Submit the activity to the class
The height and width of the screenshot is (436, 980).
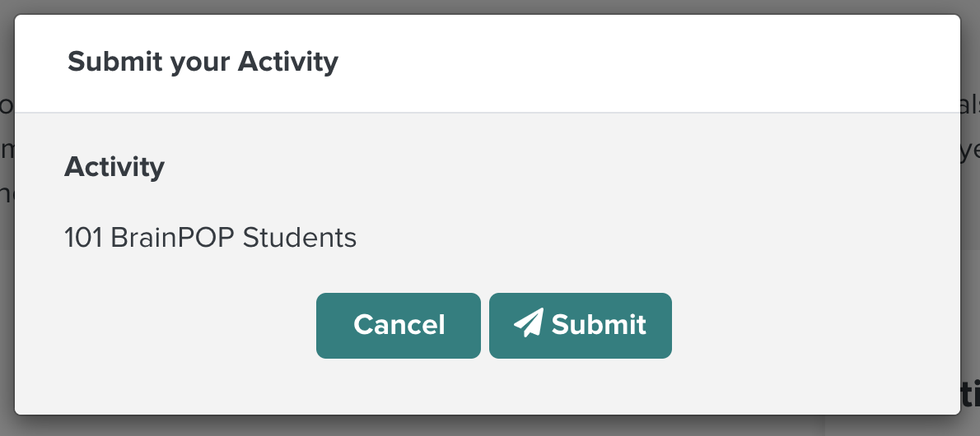pos(580,326)
